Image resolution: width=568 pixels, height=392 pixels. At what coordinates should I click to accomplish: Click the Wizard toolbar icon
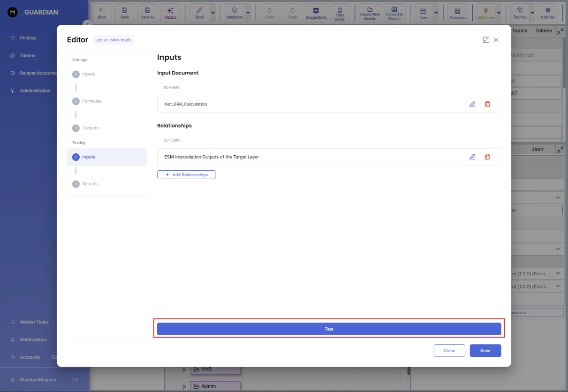170,13
